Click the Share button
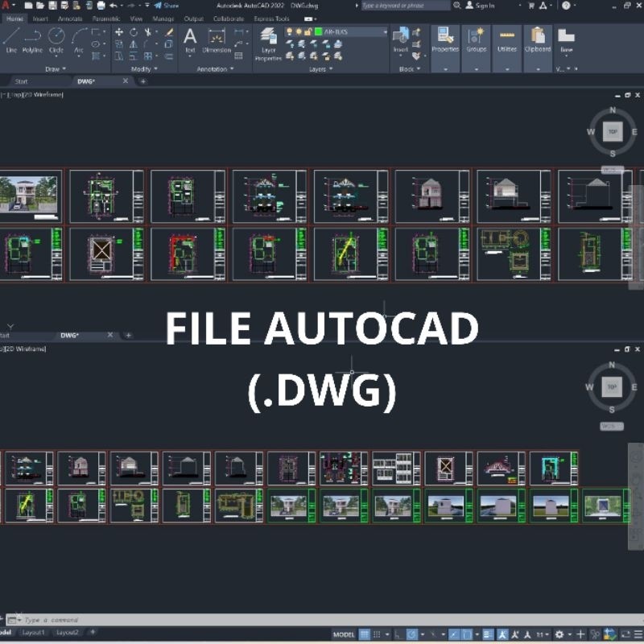 pyautogui.click(x=167, y=6)
